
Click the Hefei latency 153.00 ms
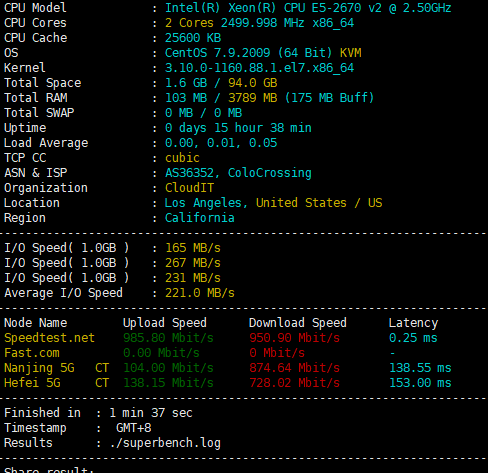(x=420, y=383)
